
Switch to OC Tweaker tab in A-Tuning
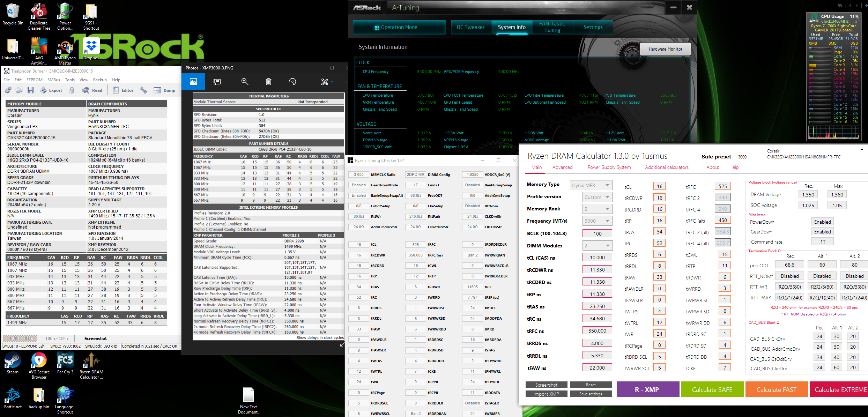[470, 27]
